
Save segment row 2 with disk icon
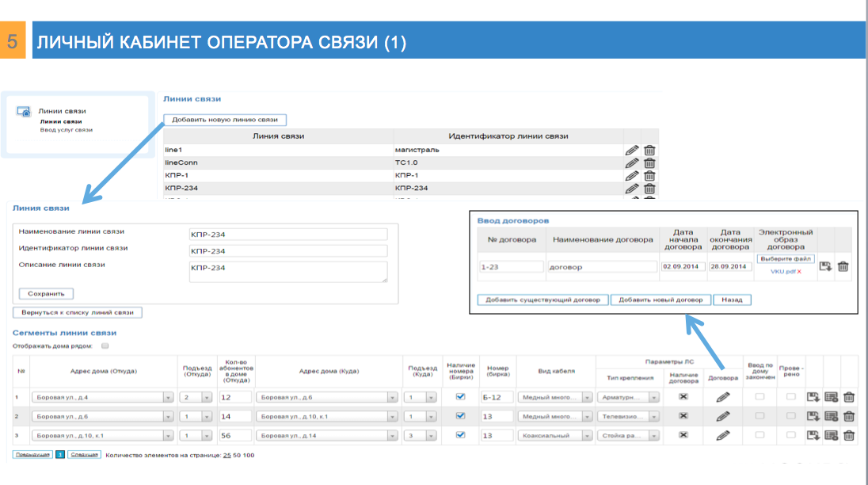tap(813, 416)
